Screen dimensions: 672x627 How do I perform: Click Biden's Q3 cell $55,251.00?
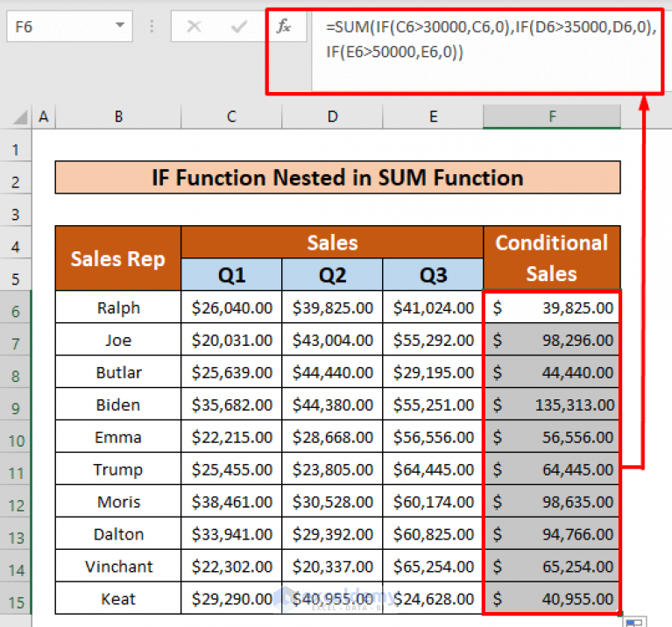click(433, 405)
